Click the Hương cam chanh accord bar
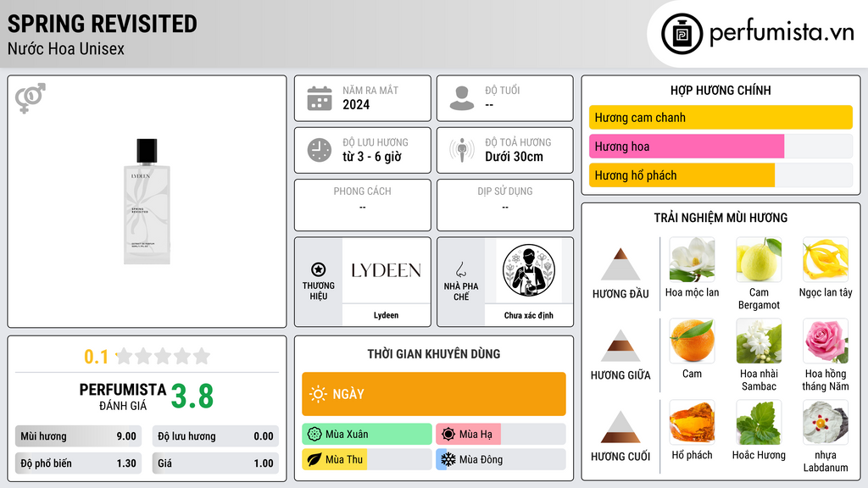 point(721,117)
